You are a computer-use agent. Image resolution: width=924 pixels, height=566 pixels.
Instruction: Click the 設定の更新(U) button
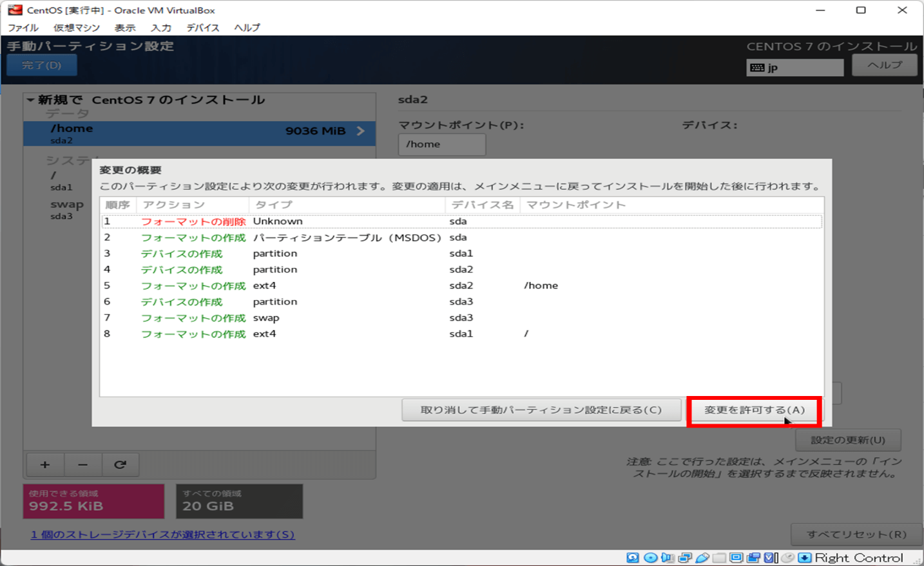click(x=848, y=440)
